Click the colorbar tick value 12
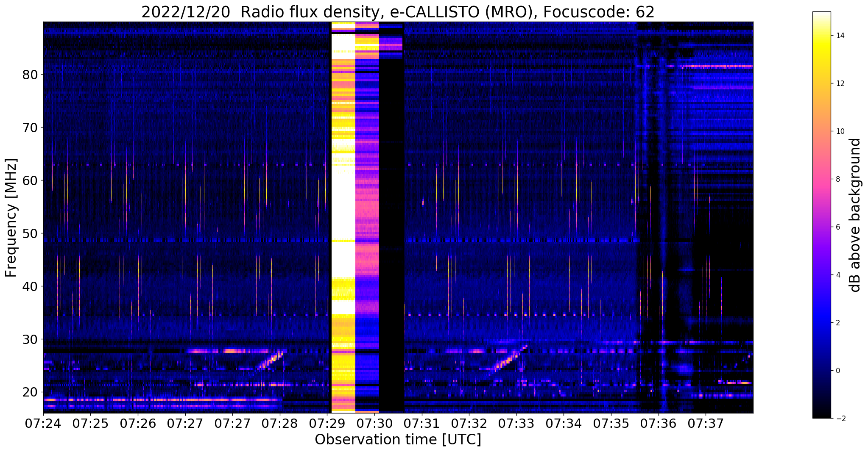This screenshot has height=452, width=868. pyautogui.click(x=840, y=83)
